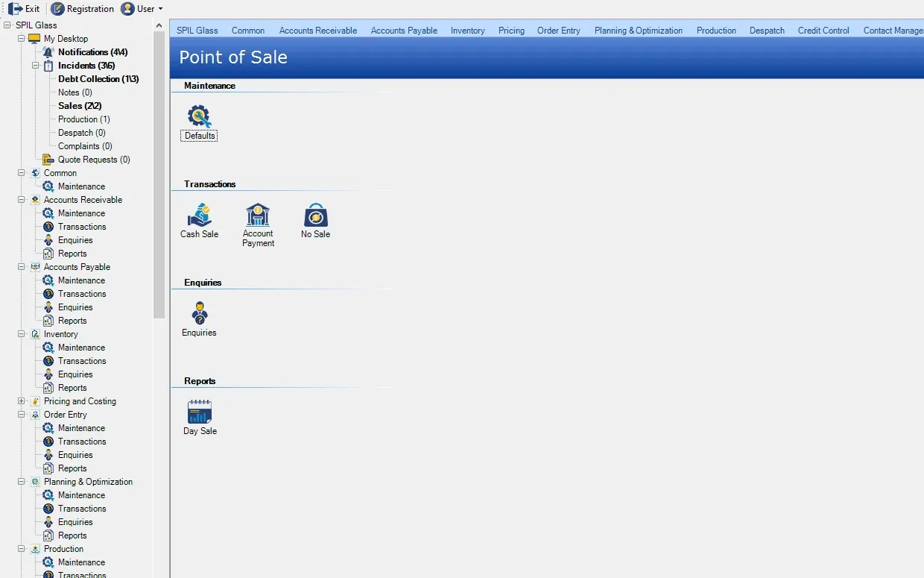Viewport: 924px width, 578px height.
Task: Click the Registration toolbar icon
Action: click(x=57, y=9)
